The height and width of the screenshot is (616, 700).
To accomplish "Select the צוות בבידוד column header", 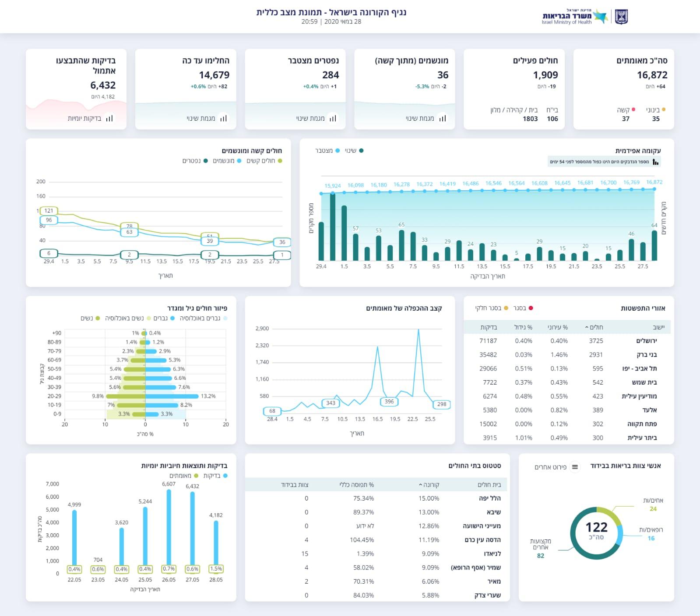I will pos(295,485).
